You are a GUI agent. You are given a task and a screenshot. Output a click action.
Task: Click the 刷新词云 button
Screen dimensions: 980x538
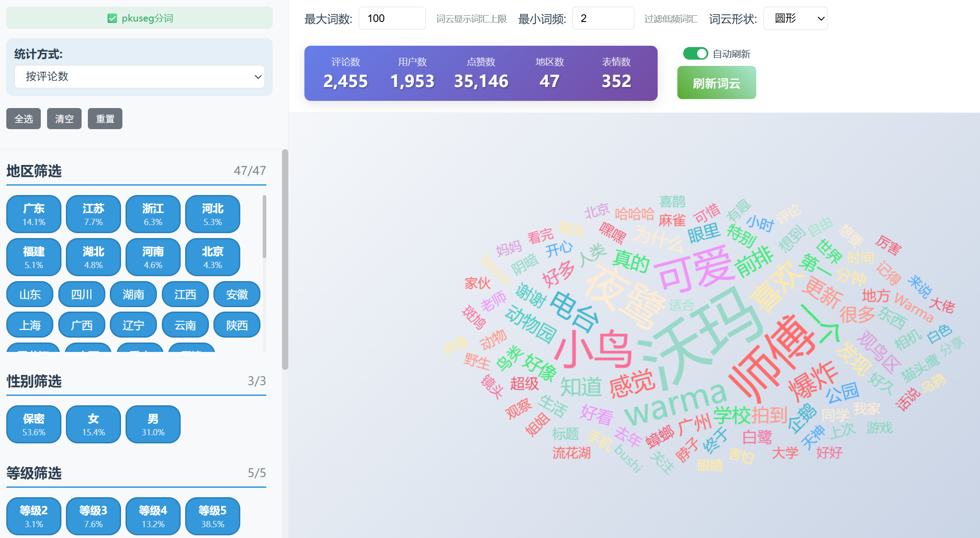(716, 83)
